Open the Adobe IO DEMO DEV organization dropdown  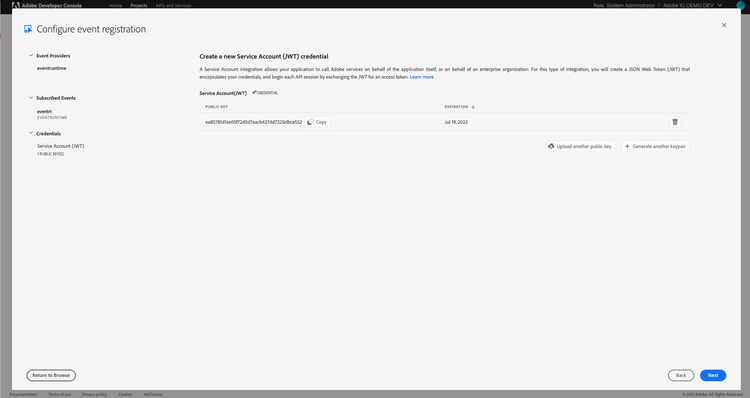(692, 5)
